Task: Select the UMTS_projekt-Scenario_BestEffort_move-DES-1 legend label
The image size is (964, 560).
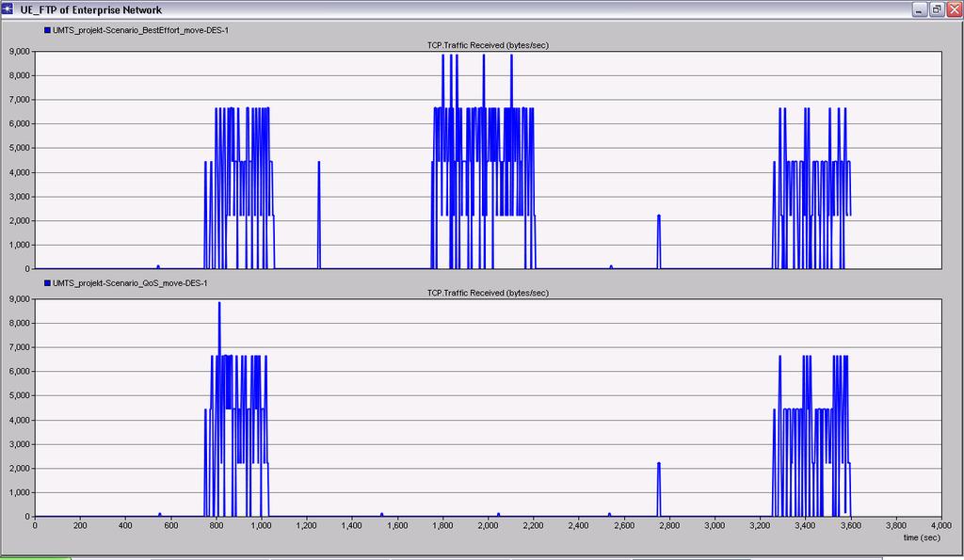Action: (140, 30)
